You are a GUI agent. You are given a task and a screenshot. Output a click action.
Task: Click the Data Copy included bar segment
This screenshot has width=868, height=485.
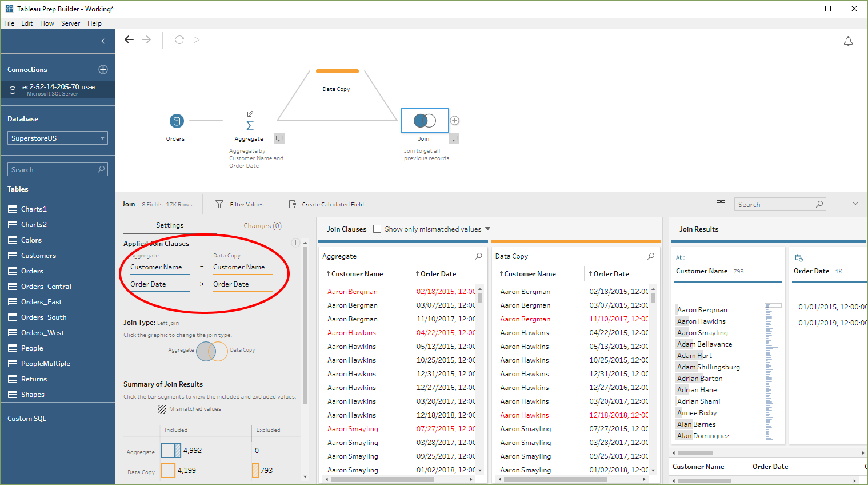tap(168, 470)
